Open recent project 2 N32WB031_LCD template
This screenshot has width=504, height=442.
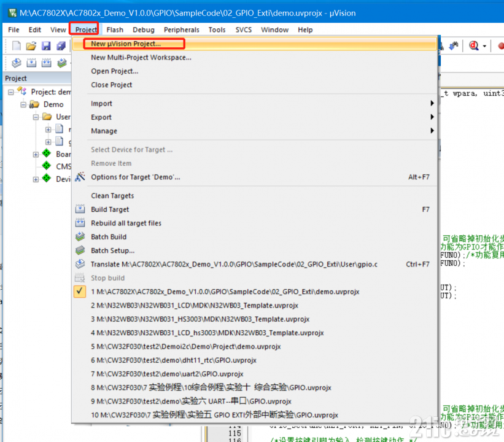click(x=255, y=305)
